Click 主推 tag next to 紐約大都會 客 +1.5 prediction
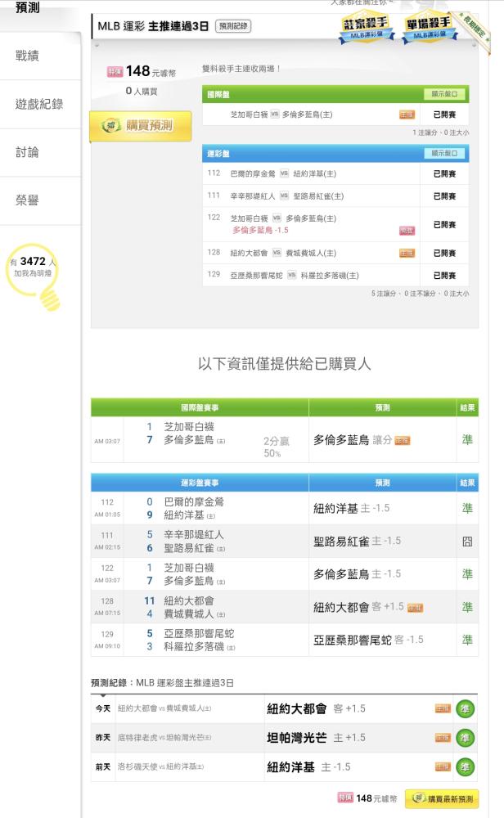The image size is (504, 818). [x=415, y=608]
